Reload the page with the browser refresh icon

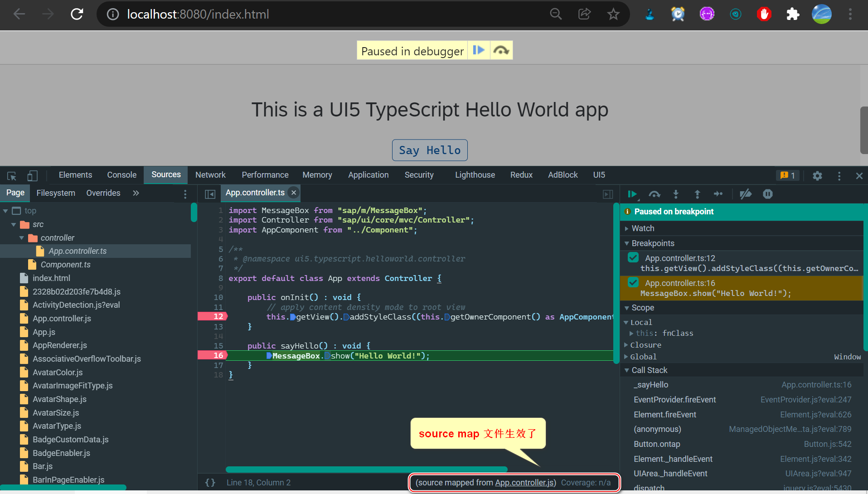coord(77,14)
